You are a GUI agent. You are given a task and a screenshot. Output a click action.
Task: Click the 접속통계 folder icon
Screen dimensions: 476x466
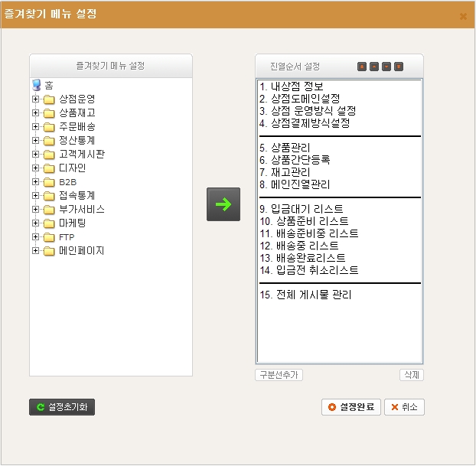[x=49, y=196]
